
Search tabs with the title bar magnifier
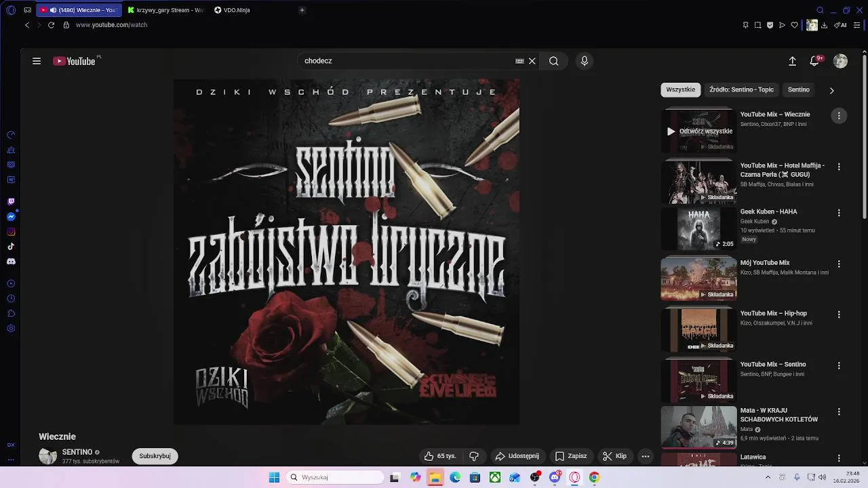coord(820,10)
